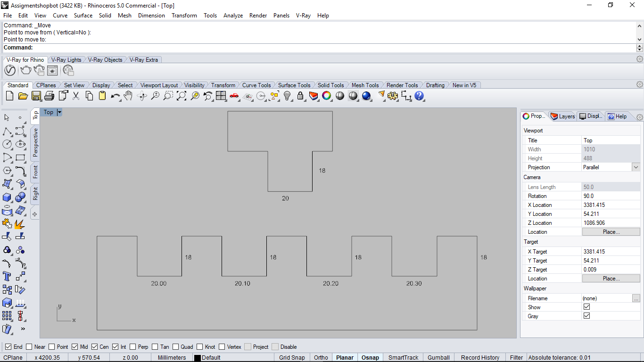Toggle Gumball in status bar

(x=439, y=358)
